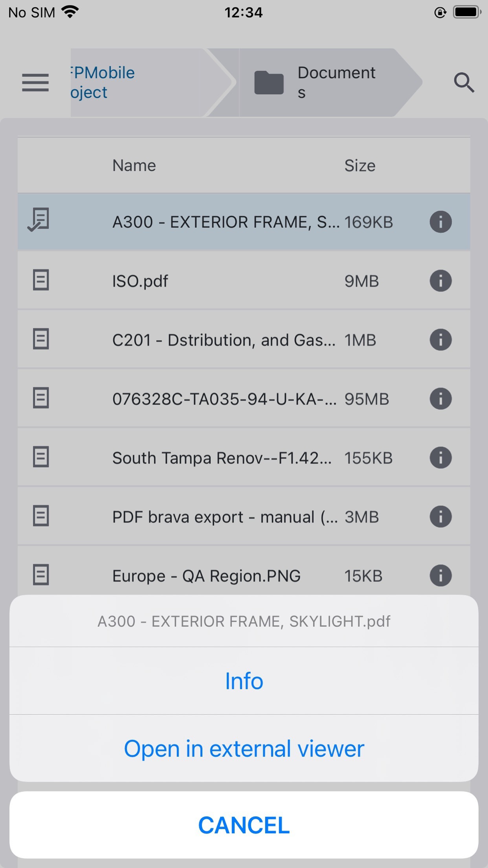This screenshot has width=488, height=868.
Task: Click the 169KB size value
Action: tap(368, 222)
